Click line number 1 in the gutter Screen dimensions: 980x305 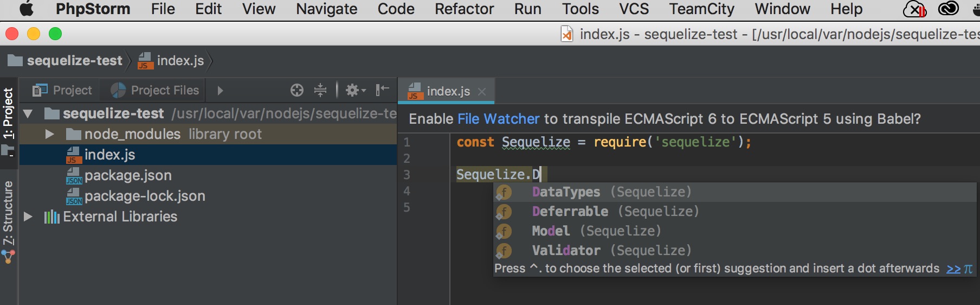click(x=407, y=142)
